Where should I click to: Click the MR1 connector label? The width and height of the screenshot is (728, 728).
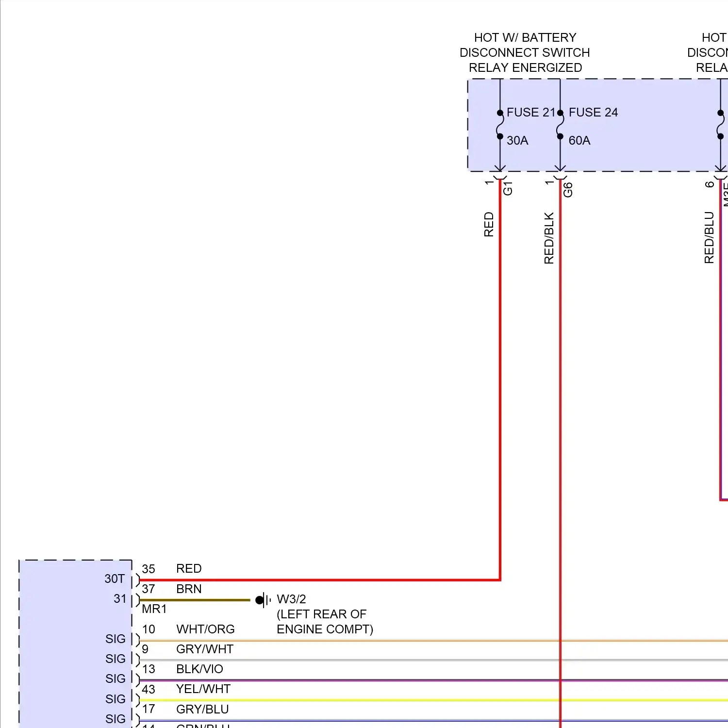[x=154, y=609]
